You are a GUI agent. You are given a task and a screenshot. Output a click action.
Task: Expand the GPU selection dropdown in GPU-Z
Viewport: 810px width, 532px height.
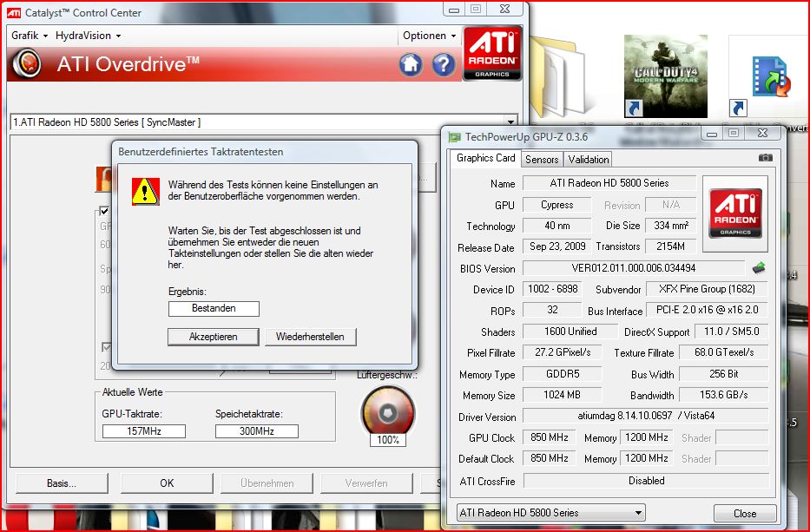[x=638, y=513]
